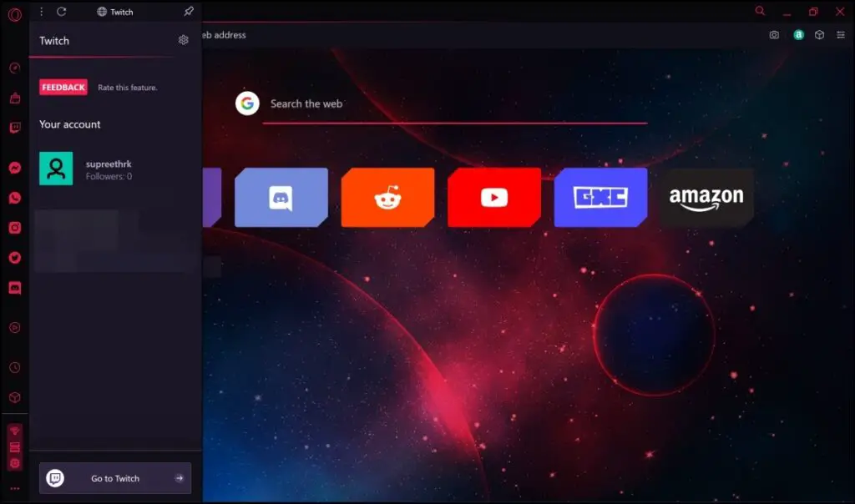Open the Twitch panel three-dot options menu

42,12
